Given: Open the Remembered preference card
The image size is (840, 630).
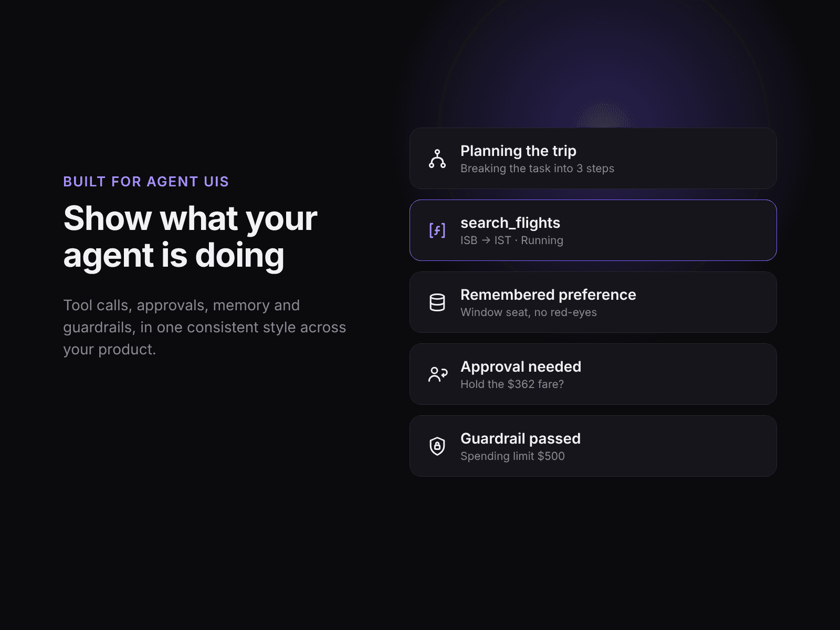Looking at the screenshot, I should point(593,302).
